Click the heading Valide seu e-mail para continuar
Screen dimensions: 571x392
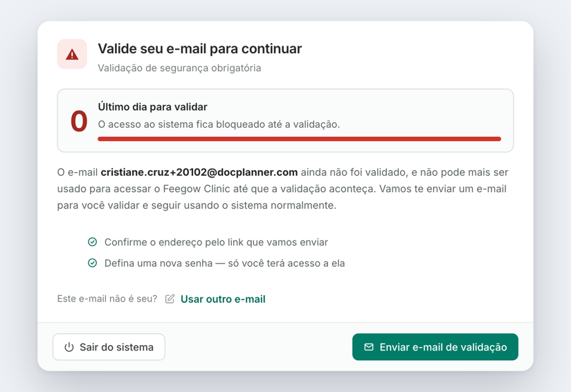tap(200, 48)
